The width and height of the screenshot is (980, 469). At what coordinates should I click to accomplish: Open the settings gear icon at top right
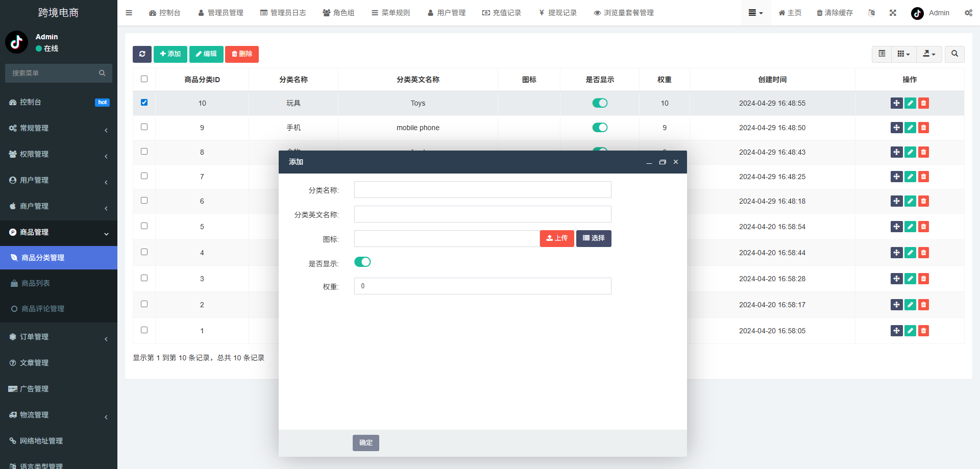tap(968, 12)
